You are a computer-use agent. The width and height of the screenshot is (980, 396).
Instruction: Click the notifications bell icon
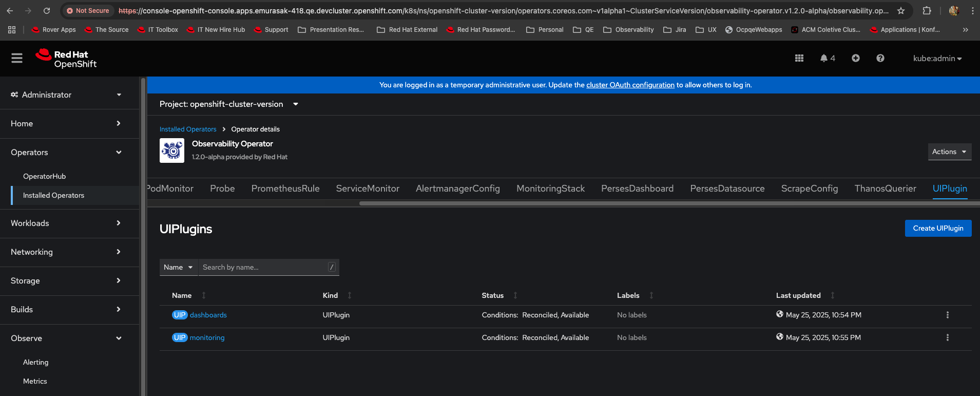coord(824,59)
